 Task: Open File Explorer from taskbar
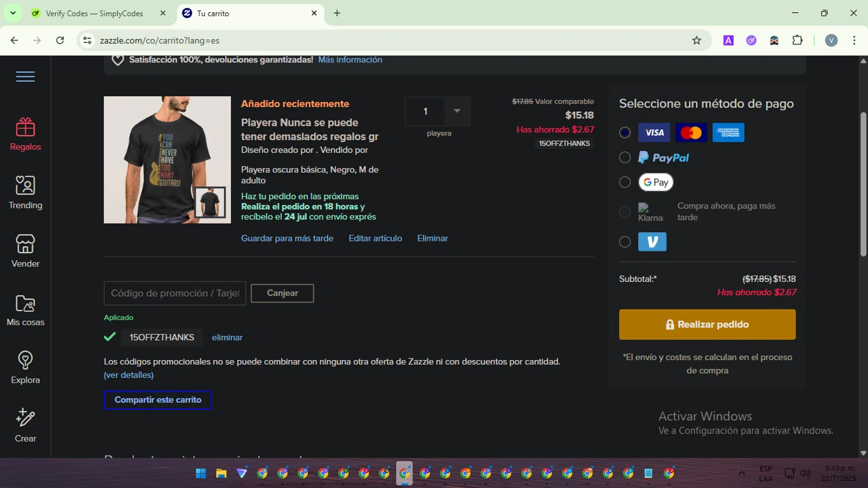221,474
